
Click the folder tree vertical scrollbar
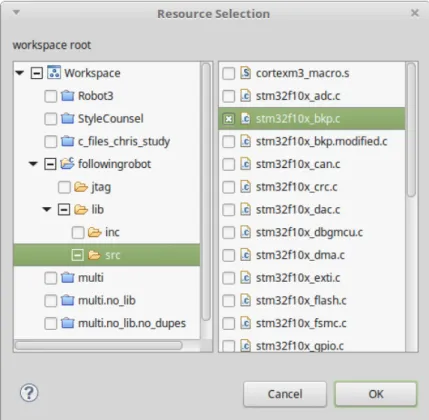click(206, 192)
